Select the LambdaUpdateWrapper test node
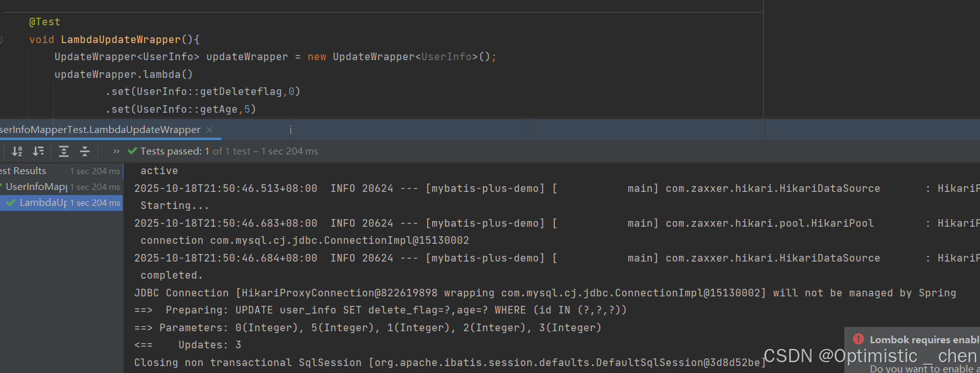The image size is (980, 373). (x=61, y=203)
